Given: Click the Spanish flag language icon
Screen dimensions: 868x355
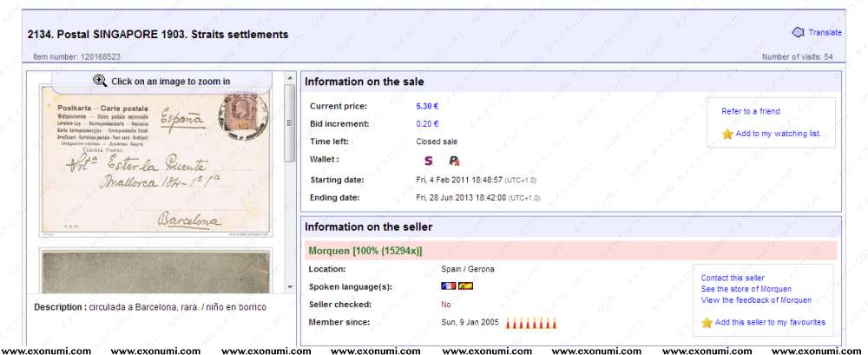Looking at the screenshot, I should click(x=465, y=286).
